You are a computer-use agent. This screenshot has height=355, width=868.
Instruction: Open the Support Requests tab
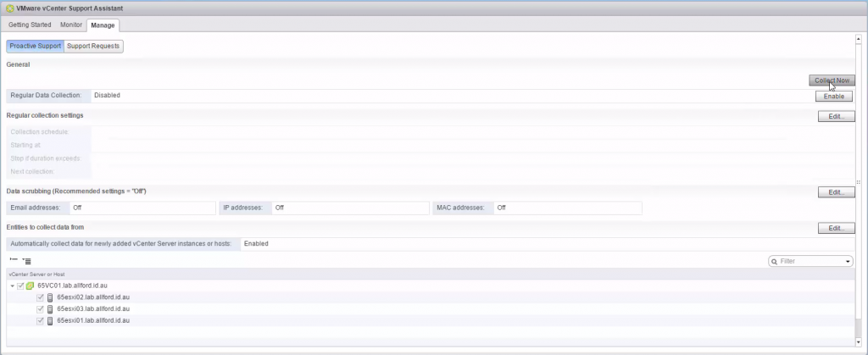[x=93, y=46]
